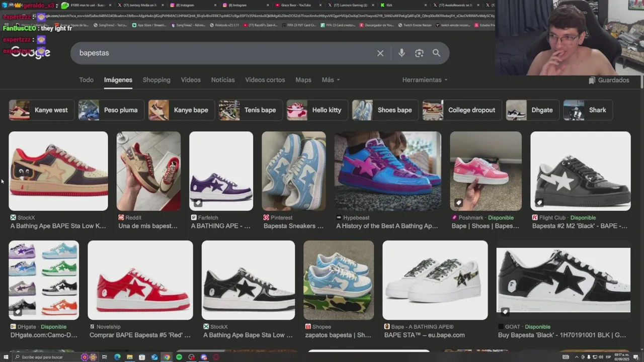
Task: Open the red Novelship Bapesta sneaker image
Action: [140, 280]
